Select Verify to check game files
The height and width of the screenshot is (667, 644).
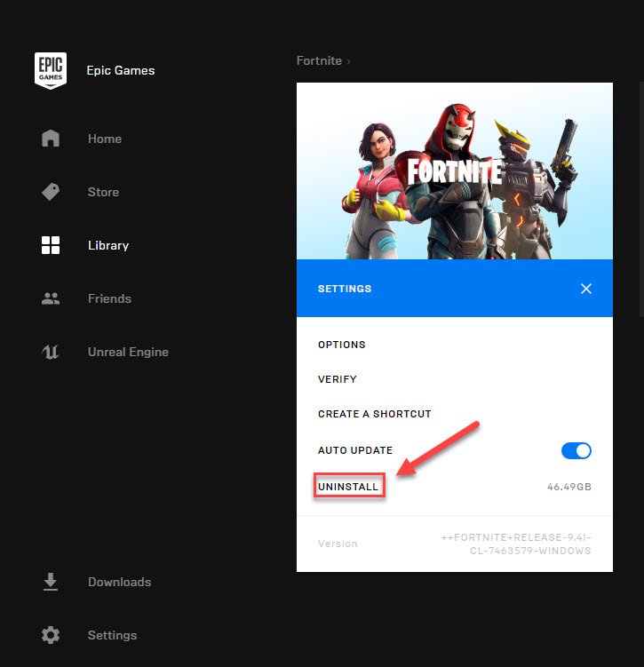click(338, 379)
